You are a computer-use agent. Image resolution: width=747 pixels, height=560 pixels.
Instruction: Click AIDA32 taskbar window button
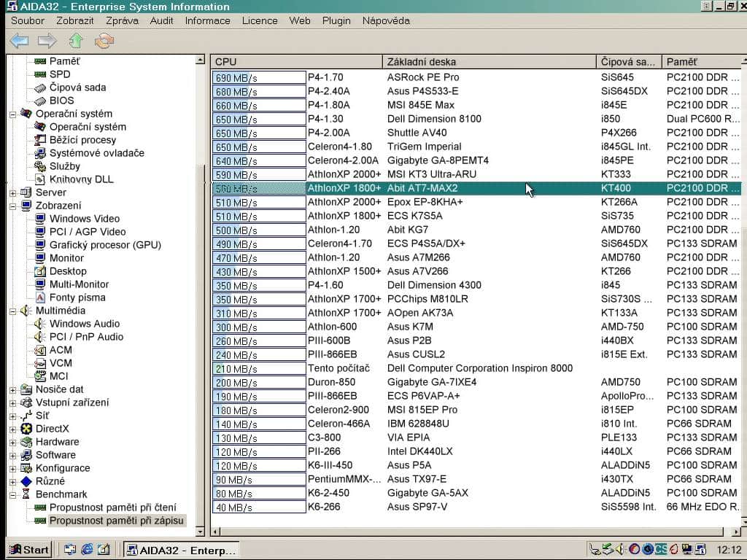tap(182, 550)
